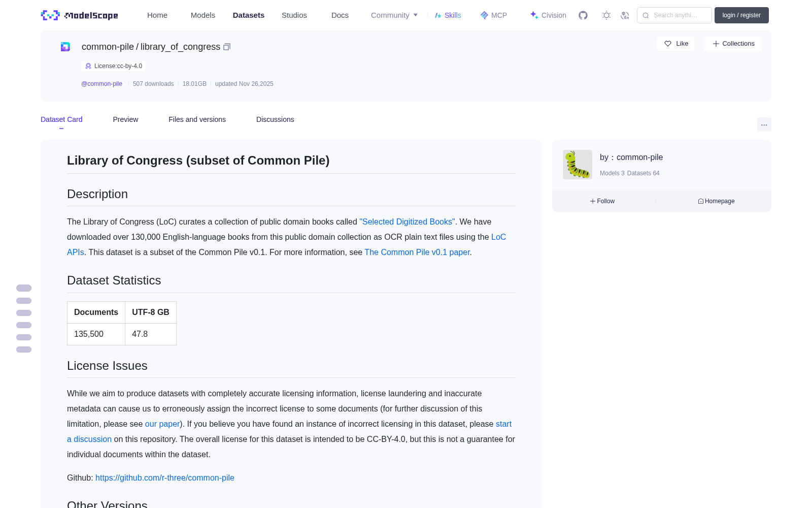Follow the common-pile organization
Image resolution: width=812 pixels, height=508 pixels.
coord(602,201)
